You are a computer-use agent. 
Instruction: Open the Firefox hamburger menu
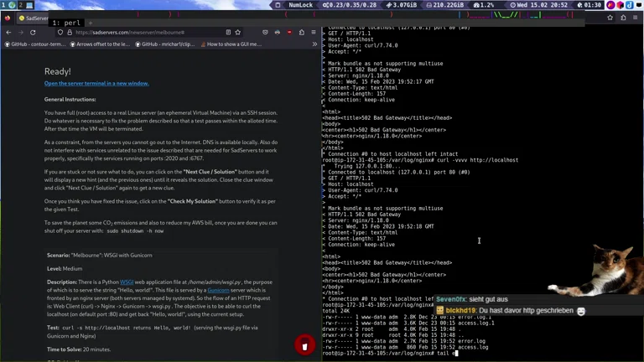tap(314, 32)
